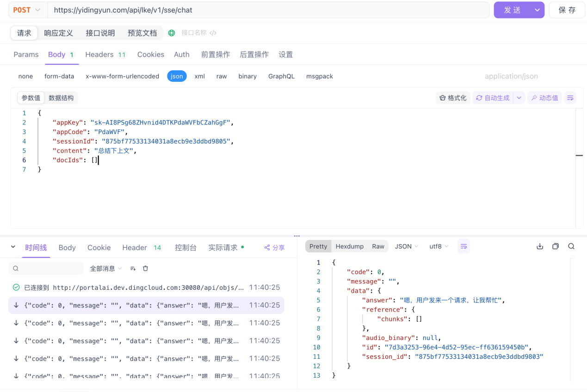Select the none body type
The image size is (587, 392).
point(25,76)
